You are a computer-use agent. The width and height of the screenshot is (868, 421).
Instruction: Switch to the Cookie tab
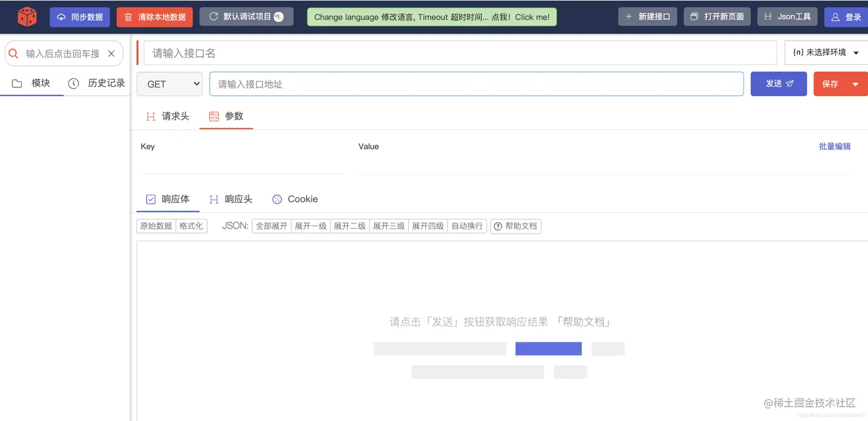point(295,199)
